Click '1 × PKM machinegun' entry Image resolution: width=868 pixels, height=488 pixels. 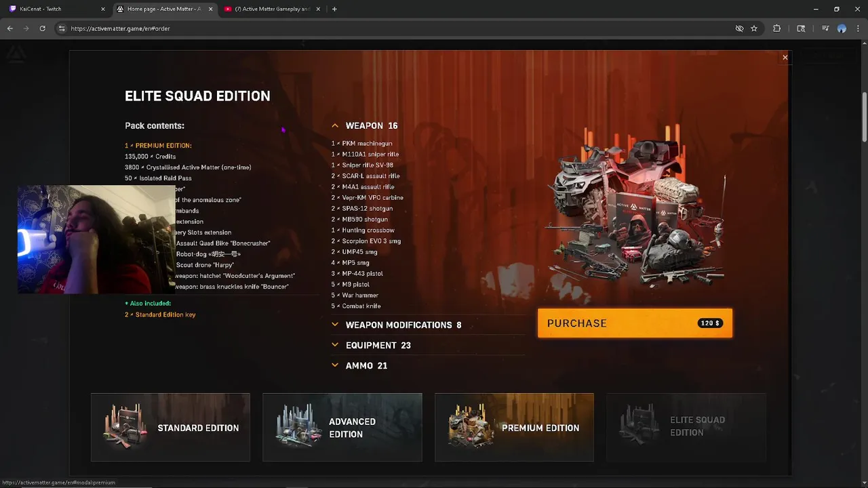coord(361,144)
